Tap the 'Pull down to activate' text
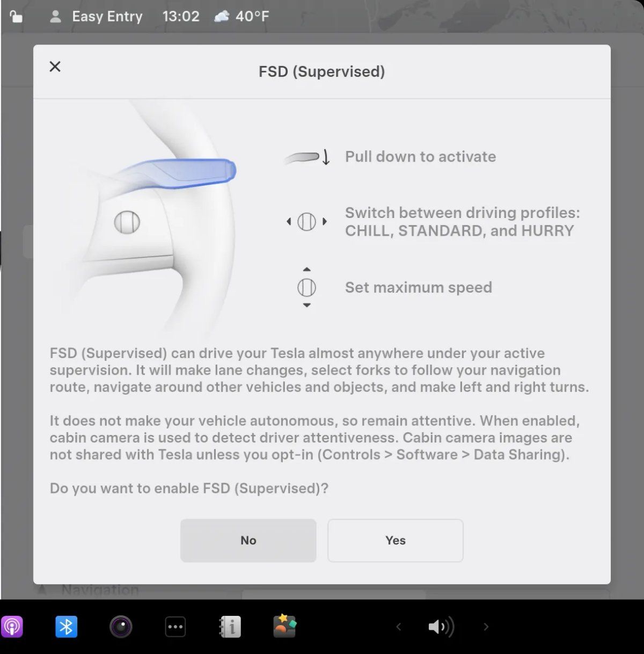The height and width of the screenshot is (654, 644). tap(420, 157)
